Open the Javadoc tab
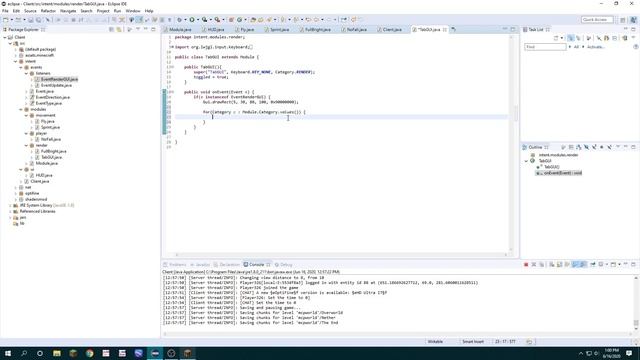640x360 pixels. [200, 264]
